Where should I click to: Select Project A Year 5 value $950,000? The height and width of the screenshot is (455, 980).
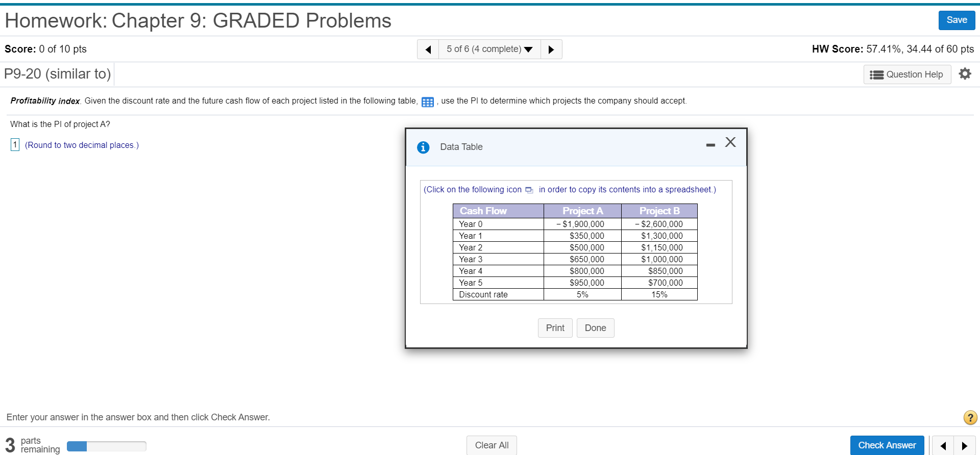pyautogui.click(x=587, y=283)
